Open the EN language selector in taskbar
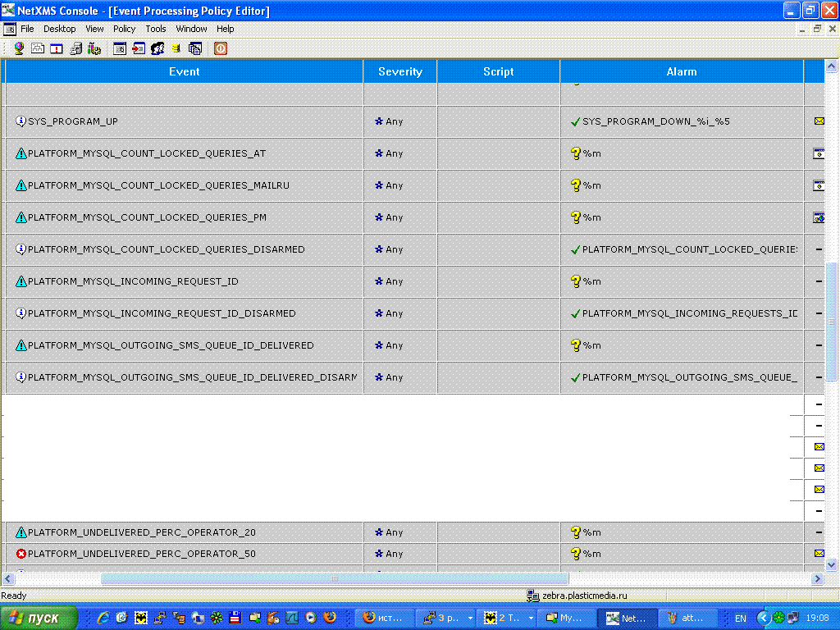840x630 pixels. 740,618
